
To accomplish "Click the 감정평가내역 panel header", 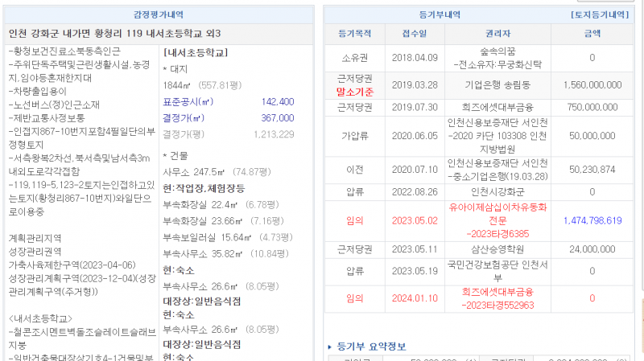I will click(158, 14).
